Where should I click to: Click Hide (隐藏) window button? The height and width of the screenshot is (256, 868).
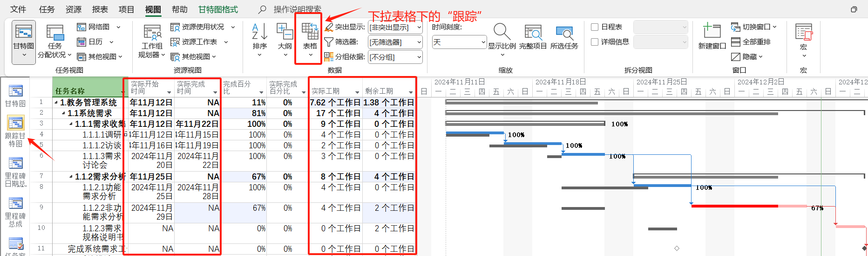tap(747, 57)
